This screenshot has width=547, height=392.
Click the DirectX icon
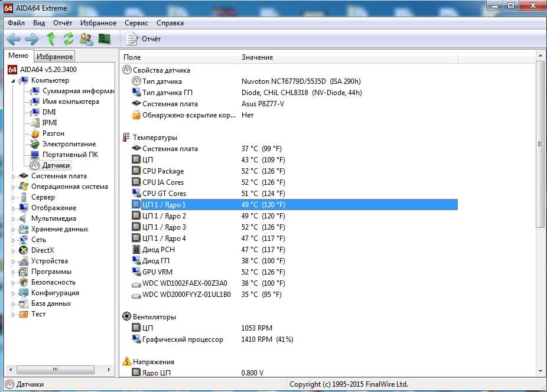click(24, 250)
